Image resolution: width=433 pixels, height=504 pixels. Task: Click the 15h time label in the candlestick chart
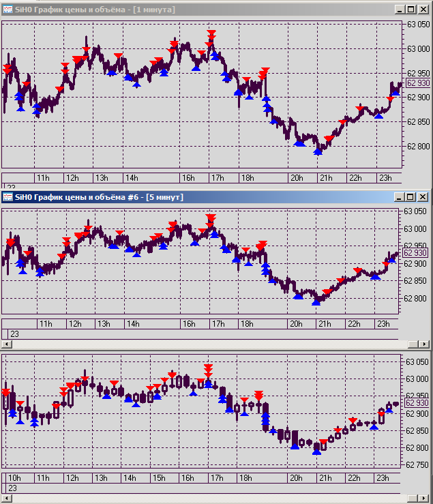click(159, 478)
